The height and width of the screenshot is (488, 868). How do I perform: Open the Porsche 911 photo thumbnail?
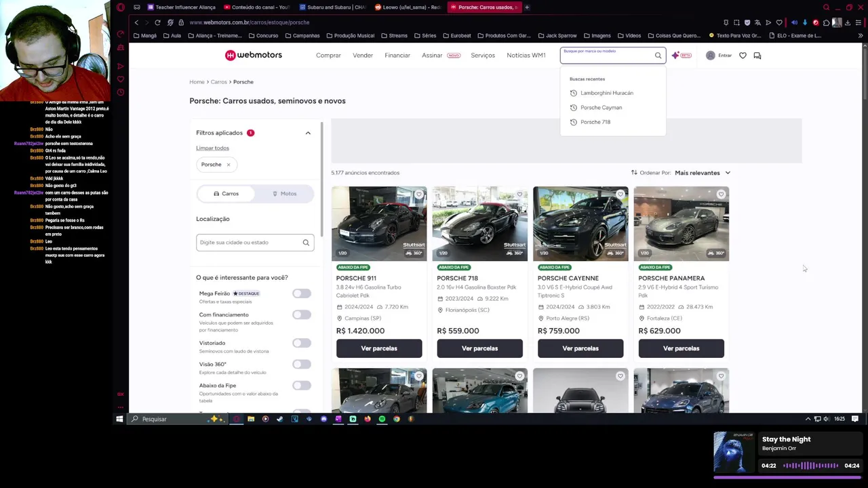tap(379, 224)
